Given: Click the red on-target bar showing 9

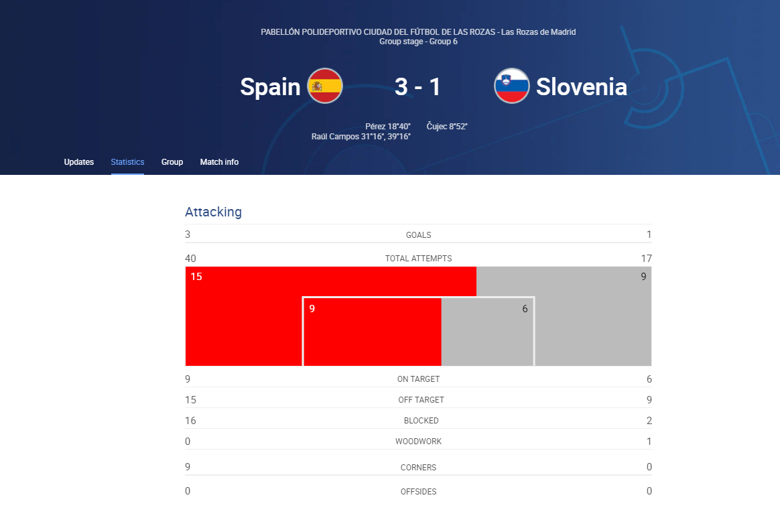Looking at the screenshot, I should pos(372,332).
